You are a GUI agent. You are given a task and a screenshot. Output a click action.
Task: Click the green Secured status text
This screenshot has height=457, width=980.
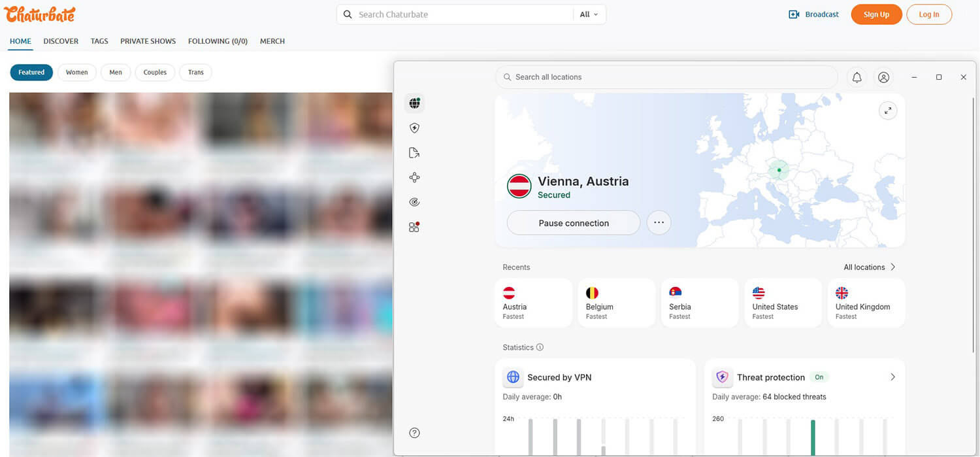tap(554, 195)
